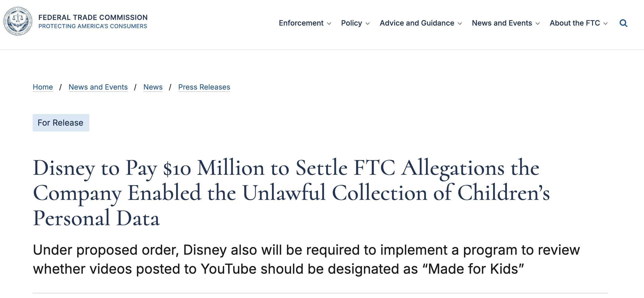Follow the News and Events breadcrumb link

tap(98, 87)
